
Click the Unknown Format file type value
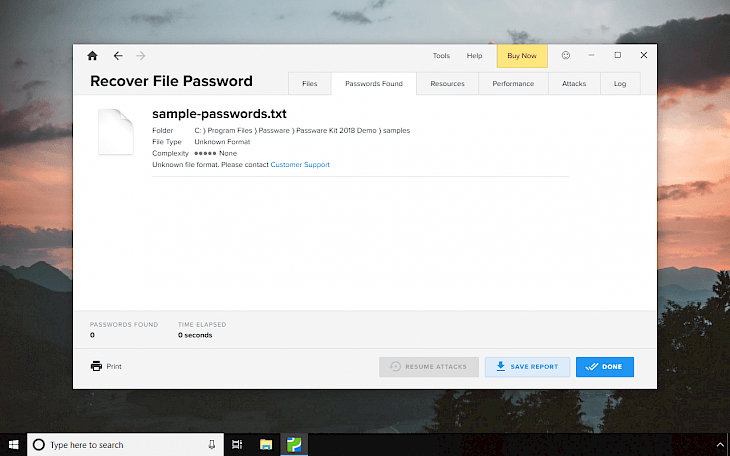[x=222, y=142]
